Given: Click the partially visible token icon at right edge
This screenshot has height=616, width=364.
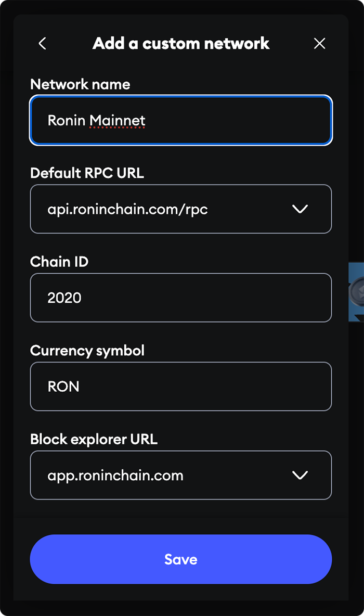Looking at the screenshot, I should point(356,292).
